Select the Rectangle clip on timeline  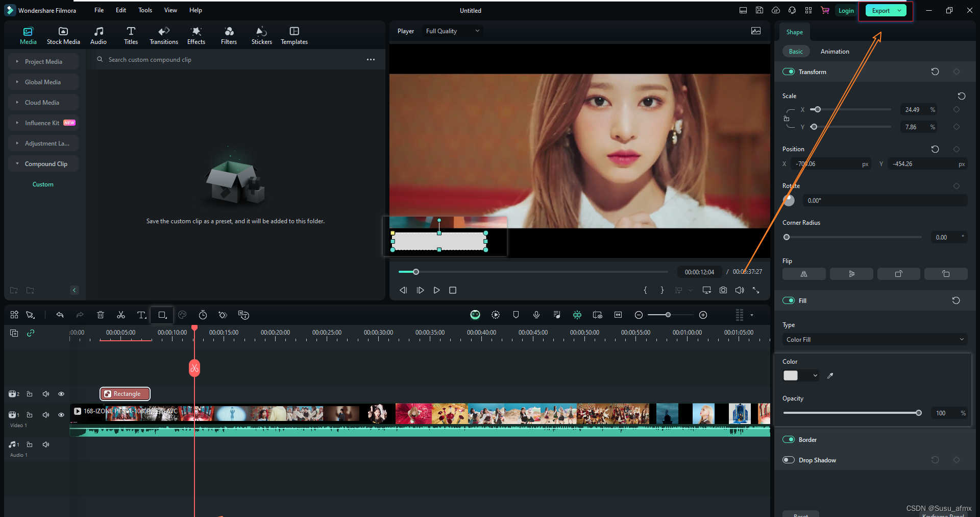tap(125, 394)
